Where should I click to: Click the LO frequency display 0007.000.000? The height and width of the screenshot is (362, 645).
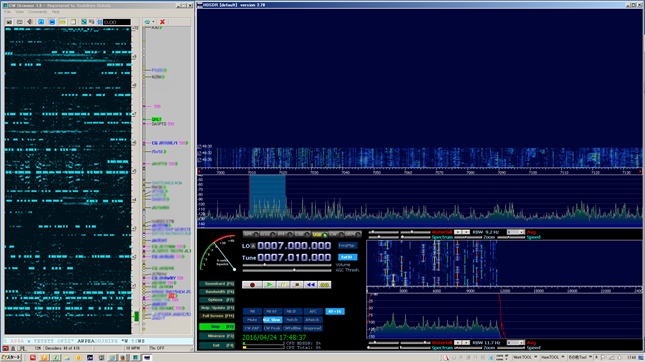click(x=294, y=246)
